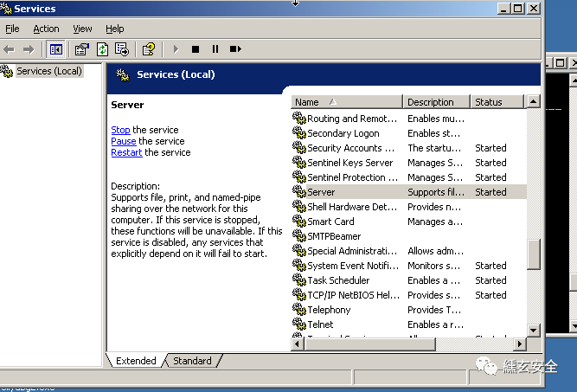Select the System Event Notifi... service icon
The width and height of the screenshot is (577, 392).
click(x=299, y=266)
